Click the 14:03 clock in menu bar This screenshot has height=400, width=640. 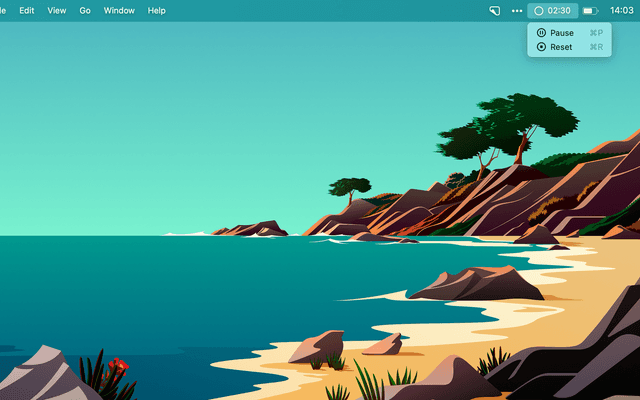pyautogui.click(x=622, y=10)
